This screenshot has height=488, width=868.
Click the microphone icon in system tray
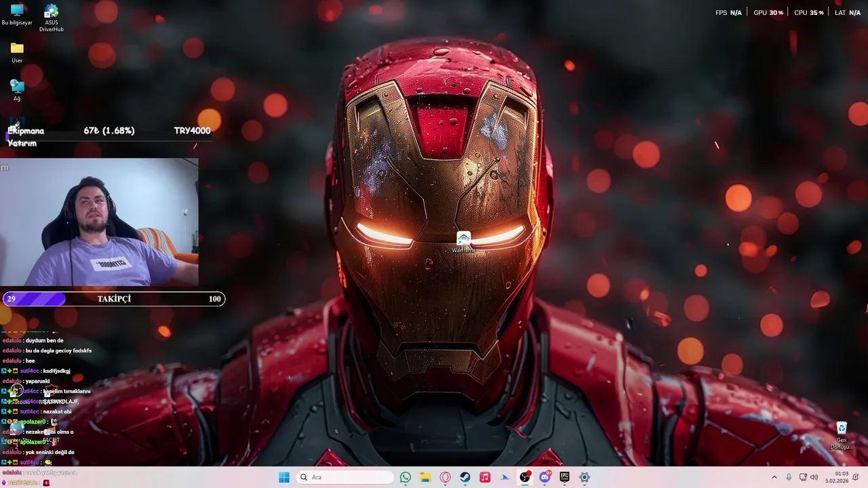[x=789, y=477]
